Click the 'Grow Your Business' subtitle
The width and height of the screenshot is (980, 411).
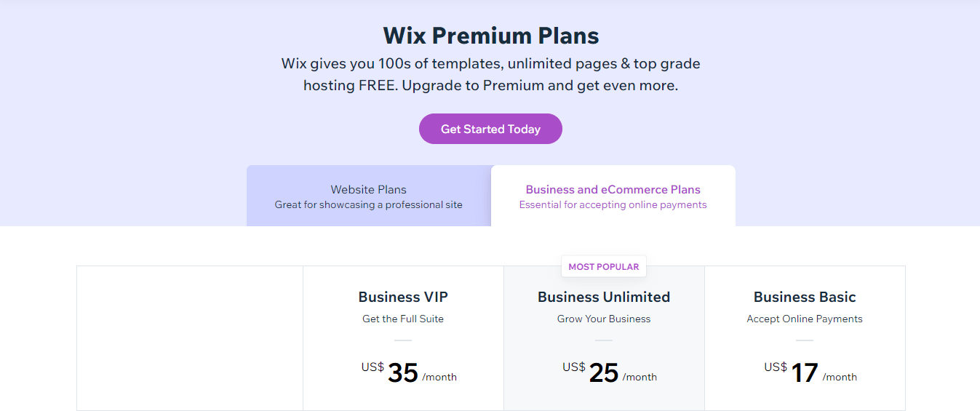[604, 319]
